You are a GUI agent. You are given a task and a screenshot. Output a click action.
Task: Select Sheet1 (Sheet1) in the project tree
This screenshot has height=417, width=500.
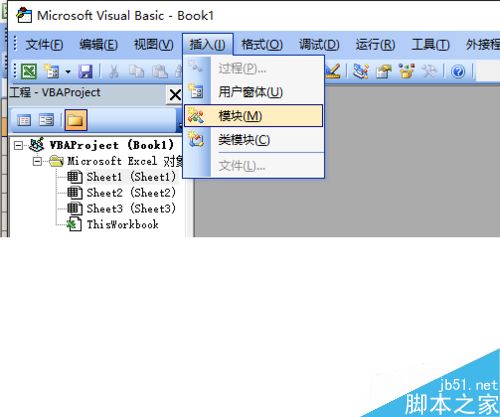(131, 177)
